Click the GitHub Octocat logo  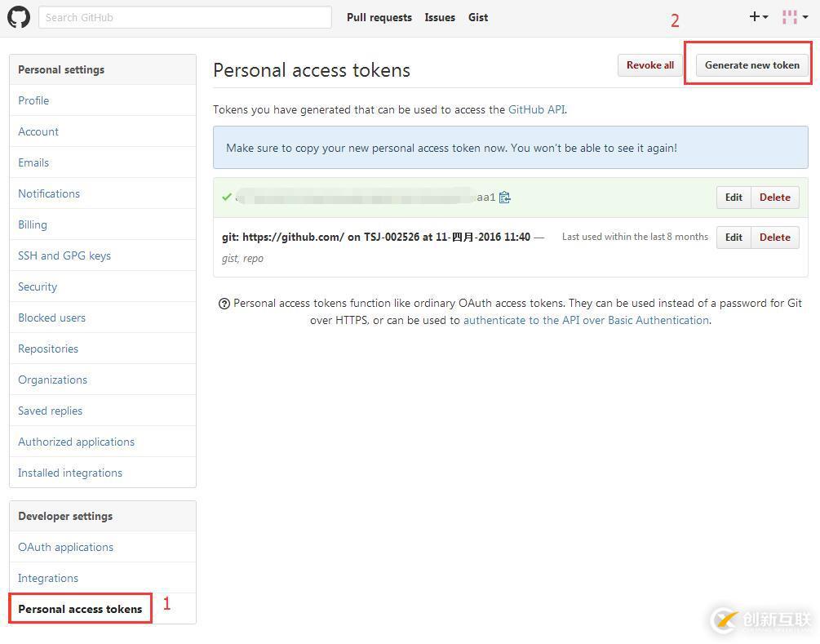[19, 17]
